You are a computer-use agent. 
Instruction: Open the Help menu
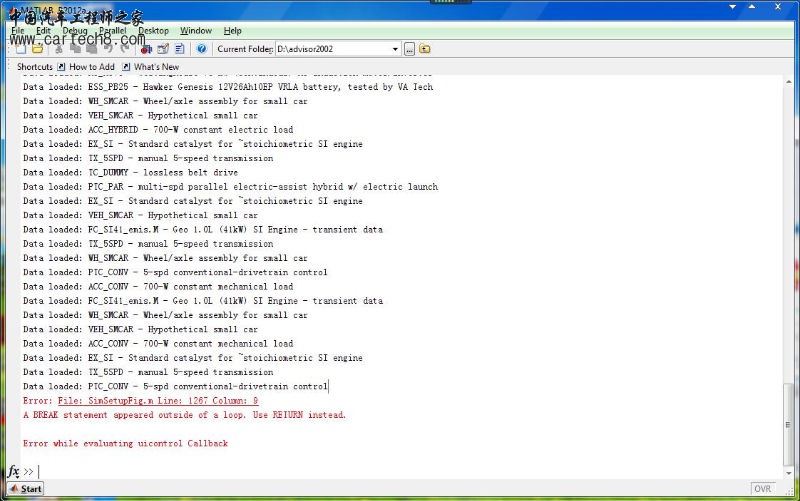click(233, 31)
